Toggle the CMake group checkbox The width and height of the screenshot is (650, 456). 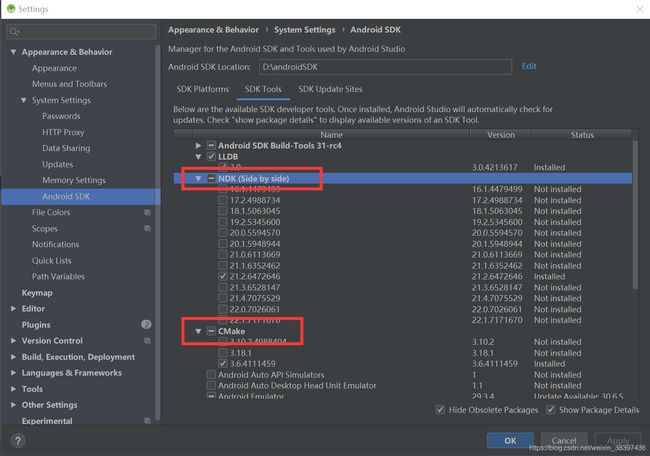point(211,331)
